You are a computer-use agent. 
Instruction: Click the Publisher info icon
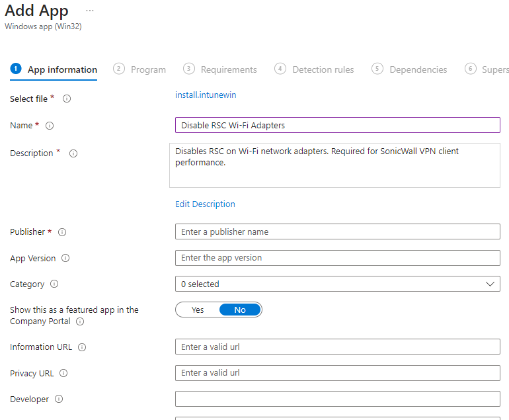point(62,232)
